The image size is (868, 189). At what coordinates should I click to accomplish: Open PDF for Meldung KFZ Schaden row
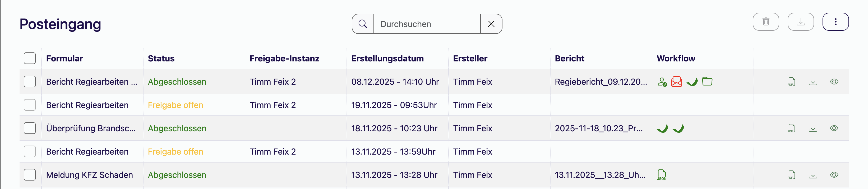pos(791,175)
